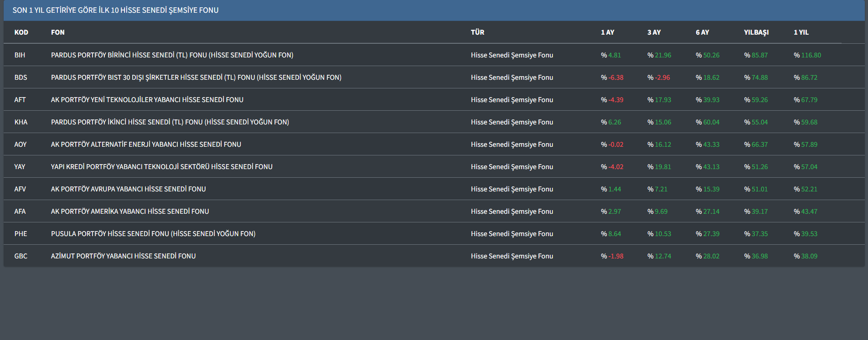Image resolution: width=868 pixels, height=340 pixels.
Task: Open AK Portföy Avrupa Yabancı fund
Action: pos(128,189)
